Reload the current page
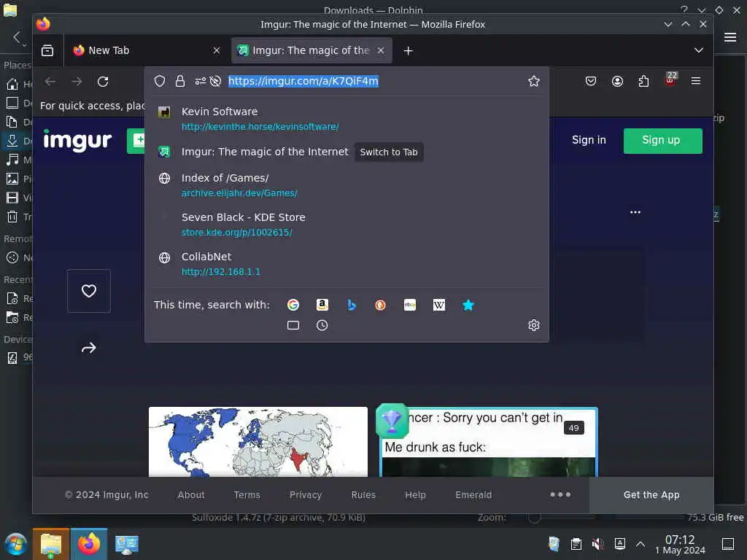 click(x=103, y=82)
